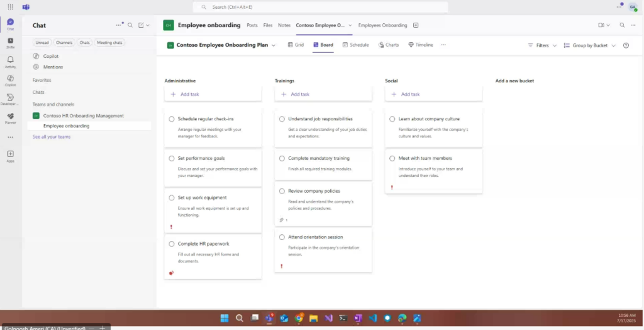This screenshot has width=644, height=330.
Task: Mark Schedule regular check-ins complete
Action: pyautogui.click(x=171, y=119)
